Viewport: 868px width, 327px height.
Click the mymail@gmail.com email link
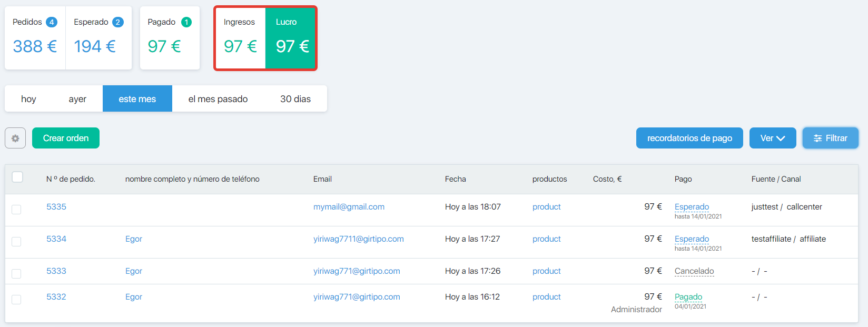tap(349, 207)
